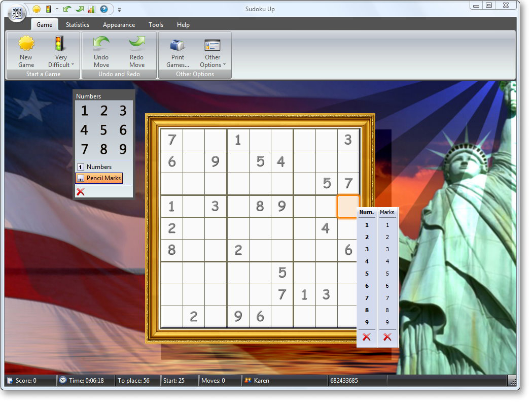Click the player icon beside Karen

point(248,381)
